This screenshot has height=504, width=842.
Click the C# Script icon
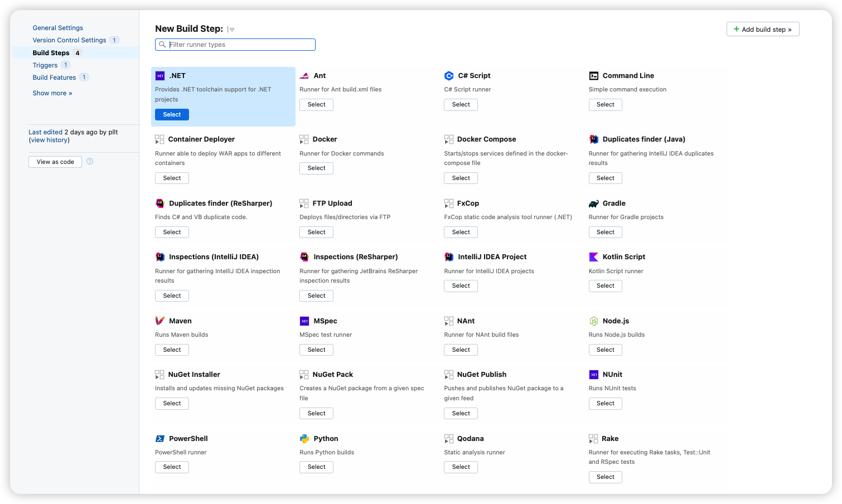(x=449, y=76)
